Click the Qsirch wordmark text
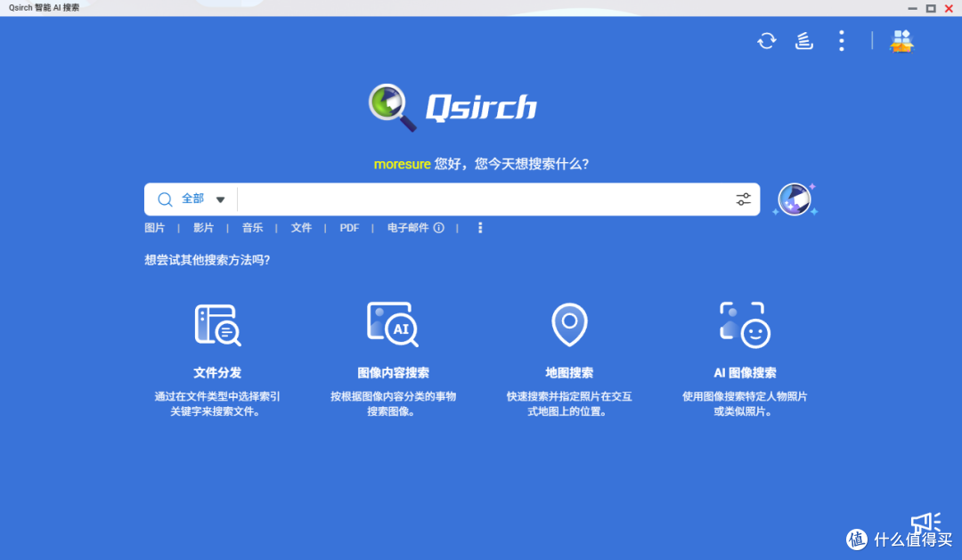The image size is (962, 560). [x=482, y=108]
